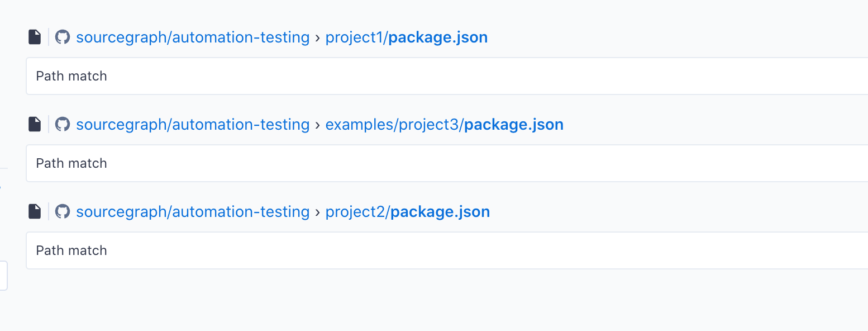Image resolution: width=868 pixels, height=331 pixels.
Task: Open the examples/project3/package.json file link
Action: pos(445,125)
